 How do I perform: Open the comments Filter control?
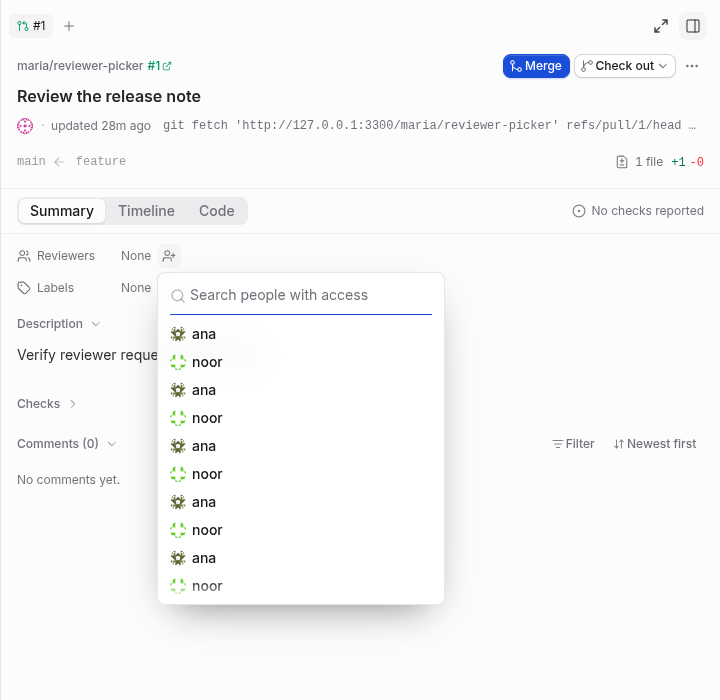click(x=573, y=444)
